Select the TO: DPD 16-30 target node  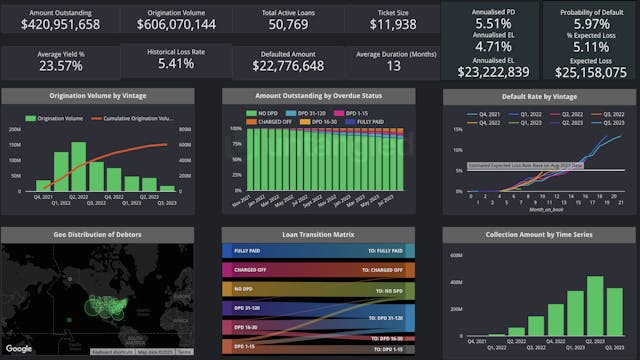[x=410, y=338]
